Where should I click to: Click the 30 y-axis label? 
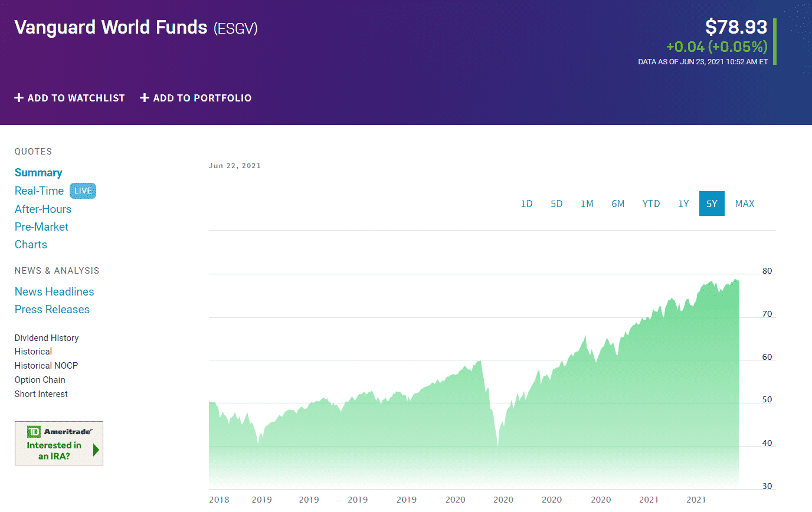pyautogui.click(x=767, y=487)
